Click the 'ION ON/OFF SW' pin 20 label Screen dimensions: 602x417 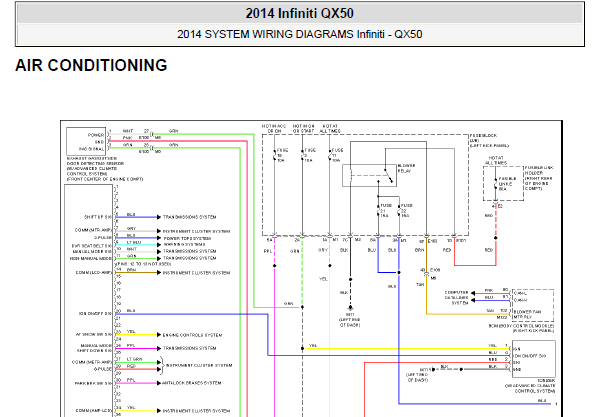tap(96, 314)
